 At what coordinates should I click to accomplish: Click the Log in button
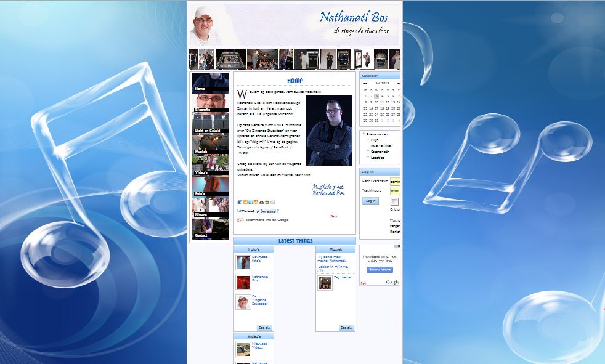coord(370,201)
